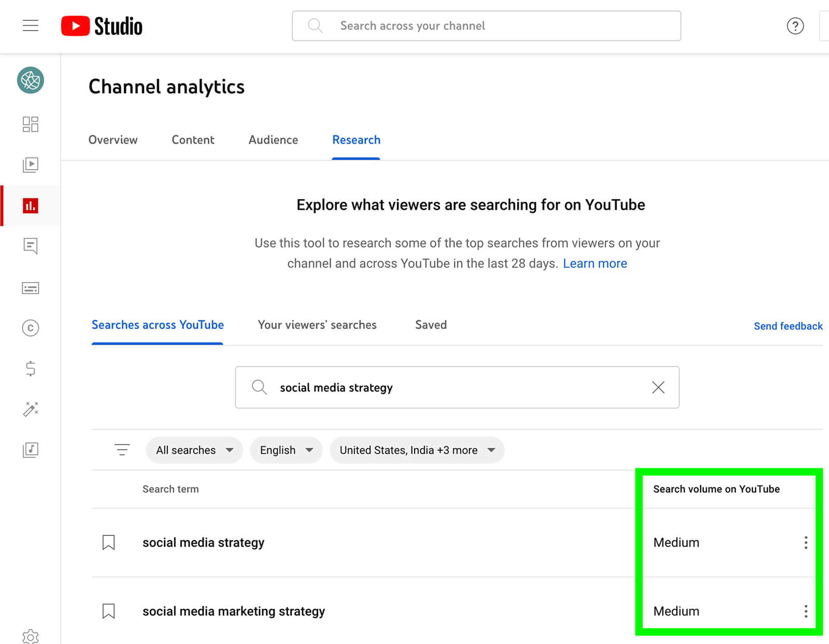The width and height of the screenshot is (829, 644).
Task: Click Medium volume for social media marketing strategy
Action: tap(676, 611)
